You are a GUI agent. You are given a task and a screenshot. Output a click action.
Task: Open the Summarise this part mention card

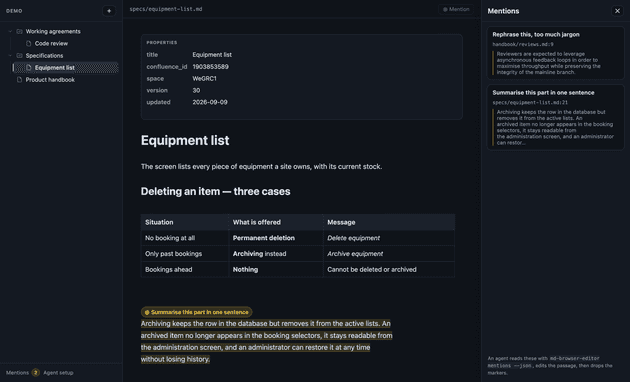tap(555, 117)
